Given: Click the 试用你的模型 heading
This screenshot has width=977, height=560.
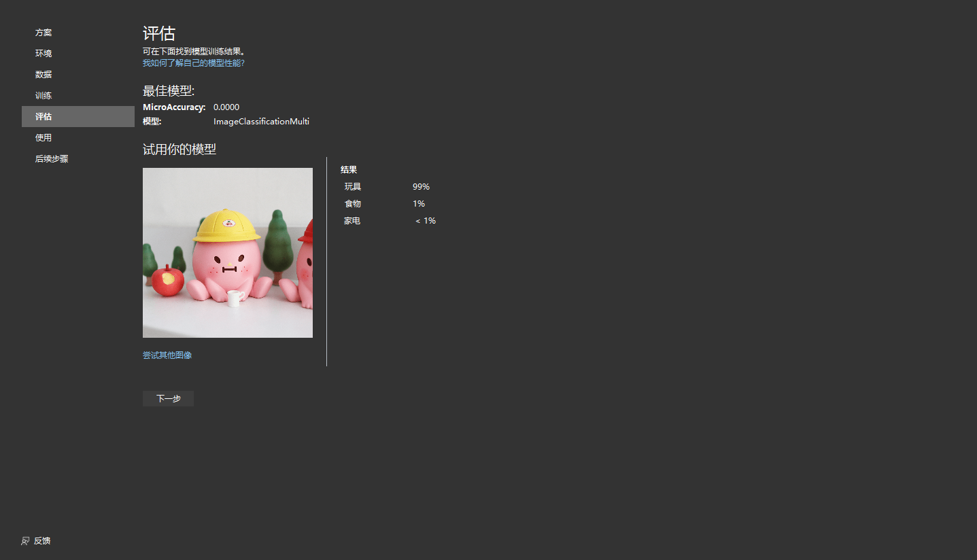Looking at the screenshot, I should [179, 150].
